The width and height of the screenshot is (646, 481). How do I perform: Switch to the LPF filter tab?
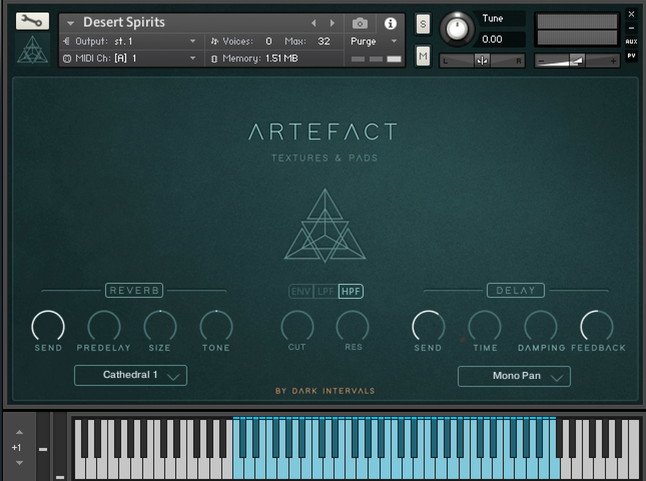[325, 291]
